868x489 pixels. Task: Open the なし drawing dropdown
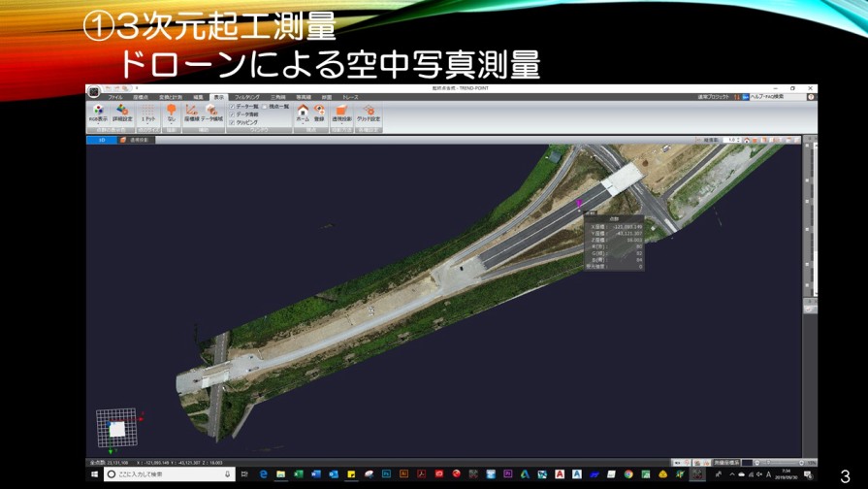point(171,114)
